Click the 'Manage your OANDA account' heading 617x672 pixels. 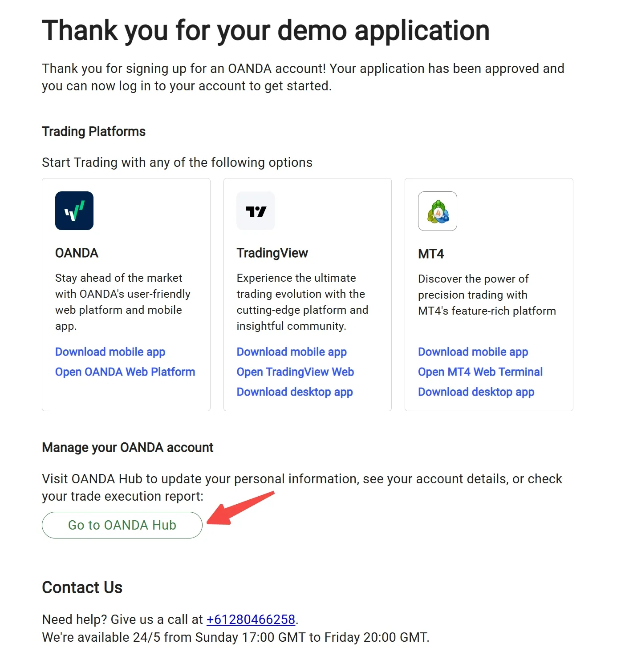pos(128,447)
